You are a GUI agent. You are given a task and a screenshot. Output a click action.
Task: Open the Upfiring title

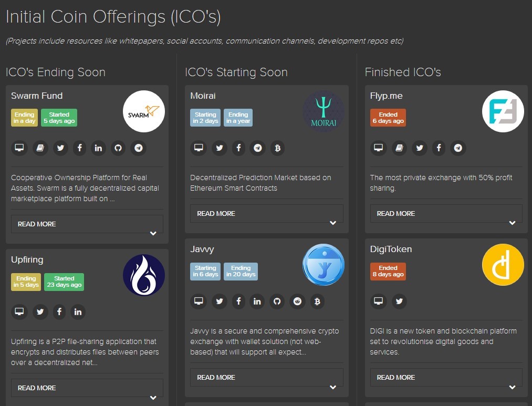point(27,260)
